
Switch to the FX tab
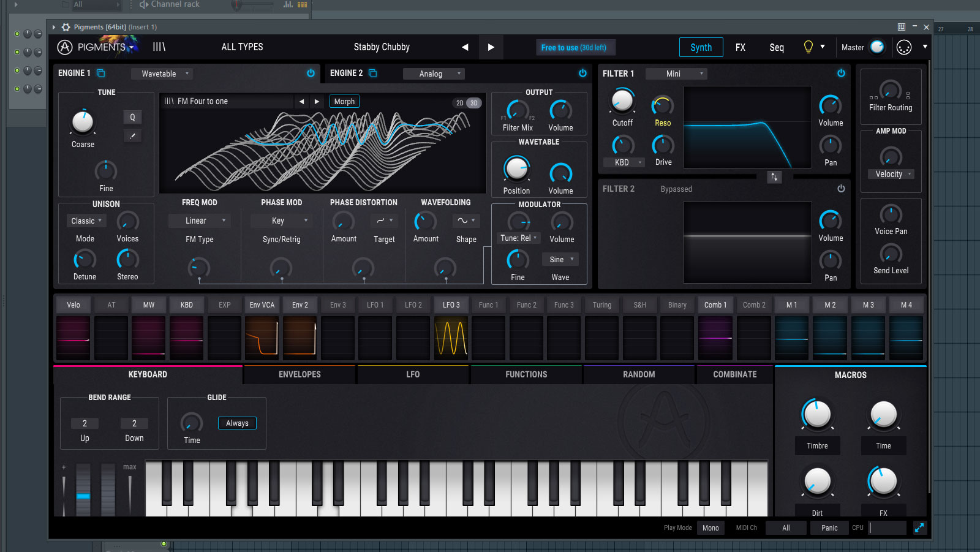(x=741, y=47)
